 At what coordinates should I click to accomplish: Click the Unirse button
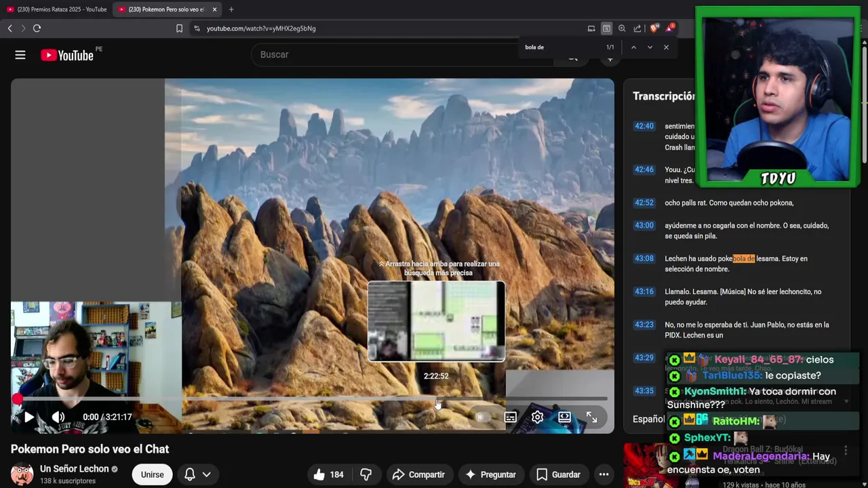tap(152, 474)
